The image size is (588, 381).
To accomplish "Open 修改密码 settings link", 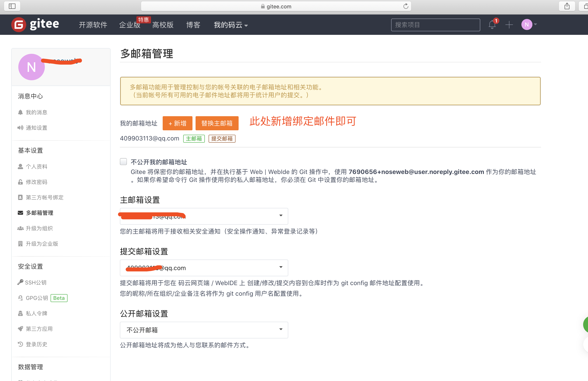I will (37, 182).
